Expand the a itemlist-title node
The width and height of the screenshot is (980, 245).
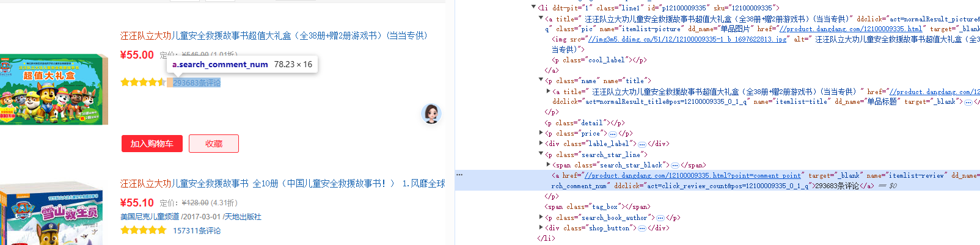(548, 91)
